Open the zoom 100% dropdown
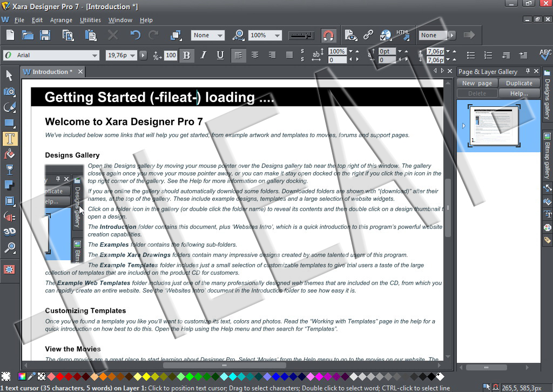Screen dimensions: 553x392 [277, 35]
